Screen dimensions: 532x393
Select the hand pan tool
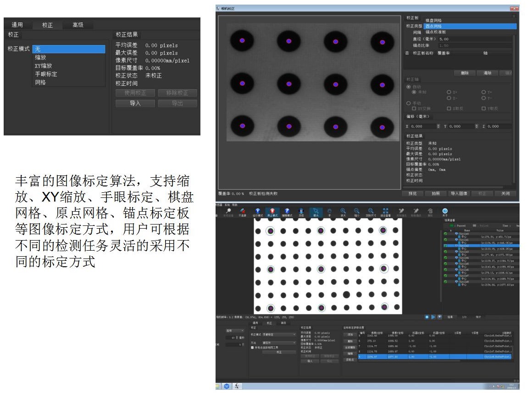tap(329, 211)
